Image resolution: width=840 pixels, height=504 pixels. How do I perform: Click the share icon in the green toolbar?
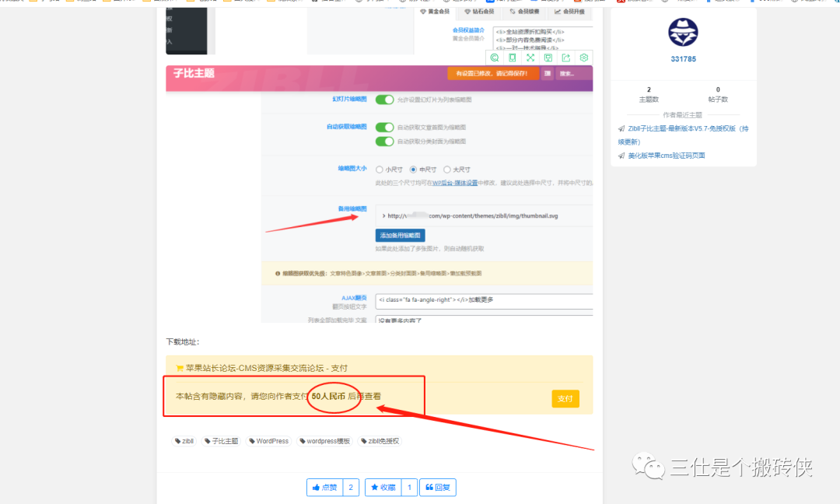point(565,58)
